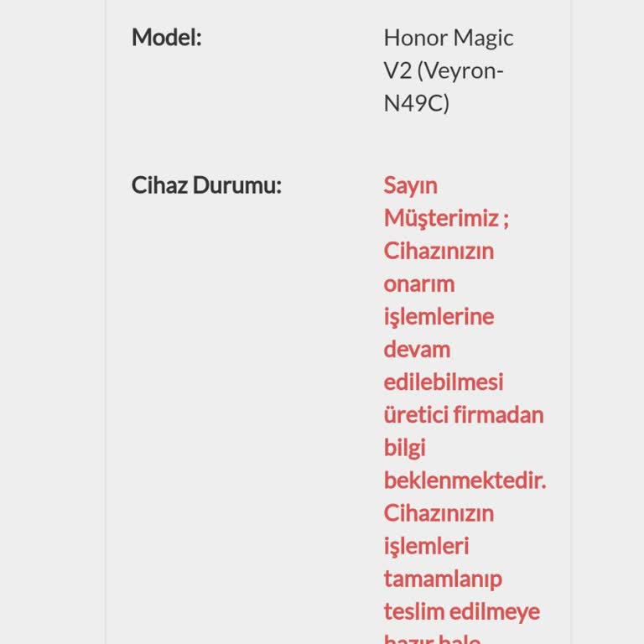Click the "N49C)" model code text

coord(416,103)
